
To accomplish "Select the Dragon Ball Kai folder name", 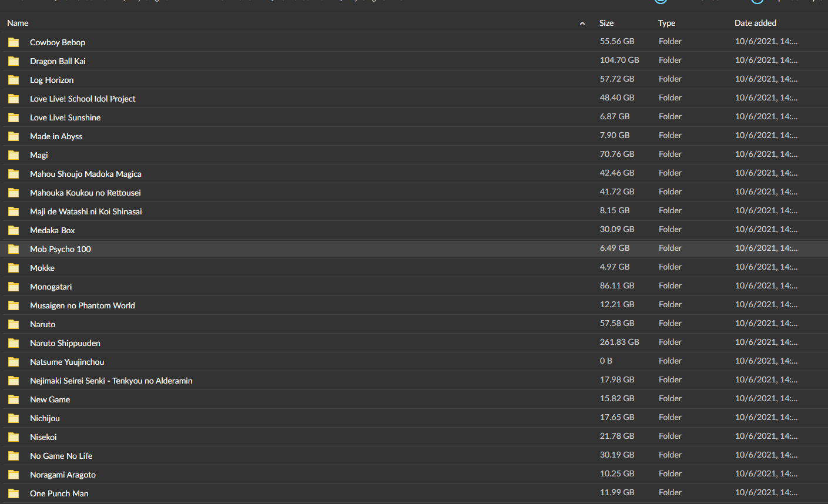I will pyautogui.click(x=58, y=61).
